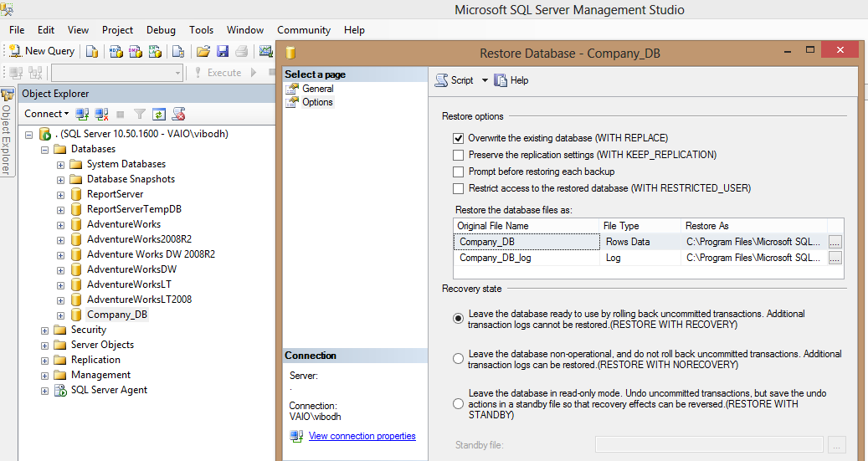The width and height of the screenshot is (868, 461).
Task: Click the Save disk icon in toolbar
Action: 223,51
